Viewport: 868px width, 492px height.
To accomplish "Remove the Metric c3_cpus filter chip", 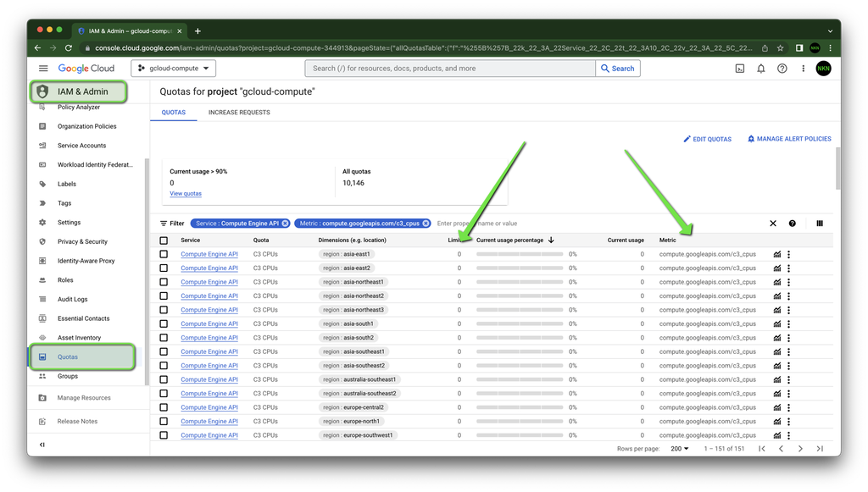I will click(x=426, y=224).
